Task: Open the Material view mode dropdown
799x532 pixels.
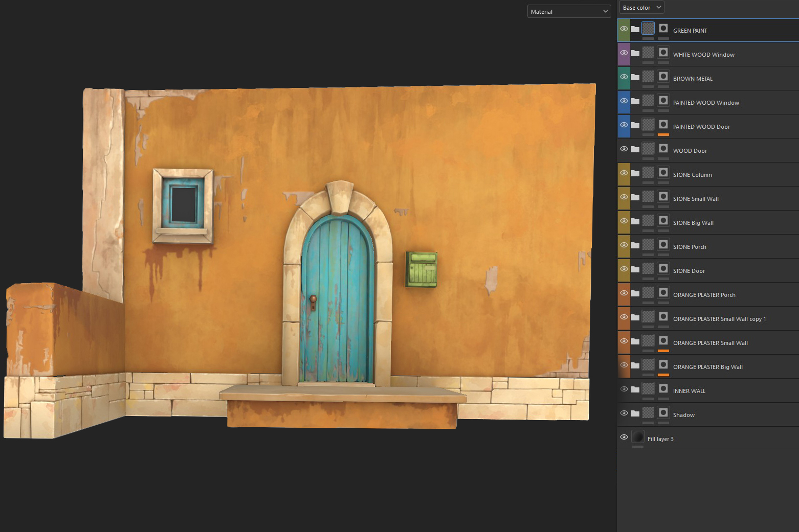Action: (569, 11)
